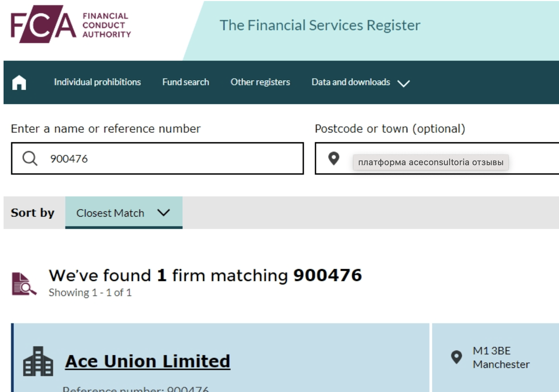Open the Ace Union Limited firm link
The width and height of the screenshot is (559, 392).
click(147, 361)
